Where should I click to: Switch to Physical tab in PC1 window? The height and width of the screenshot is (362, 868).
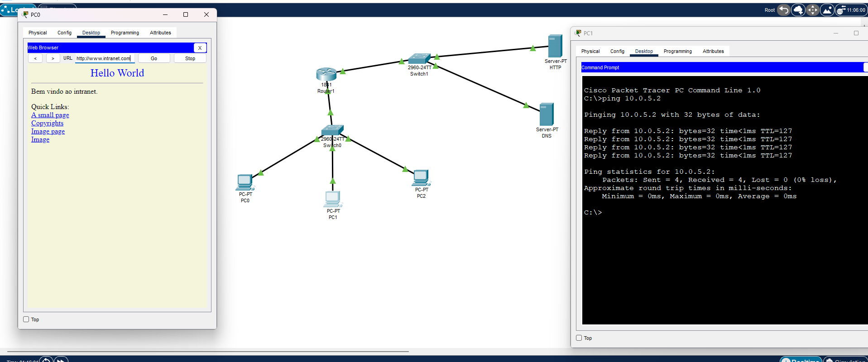(x=590, y=51)
